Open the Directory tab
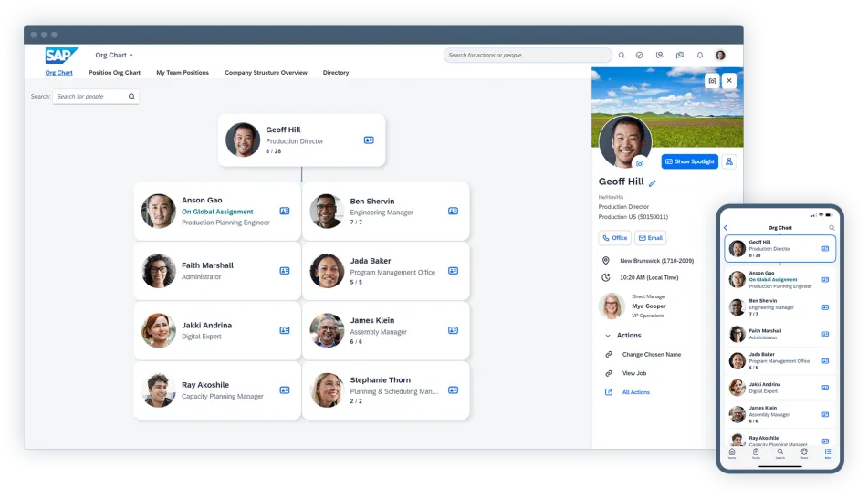Viewport: 868px width, 498px height. (336, 73)
